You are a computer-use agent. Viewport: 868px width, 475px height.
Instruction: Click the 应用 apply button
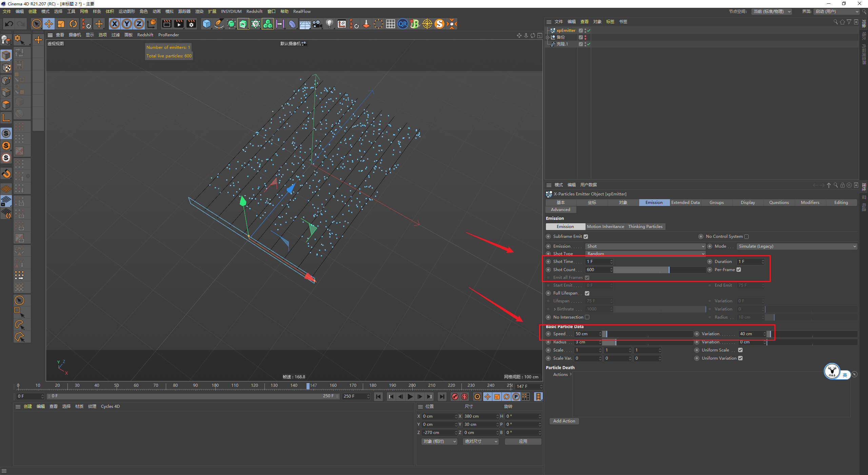pos(523,441)
